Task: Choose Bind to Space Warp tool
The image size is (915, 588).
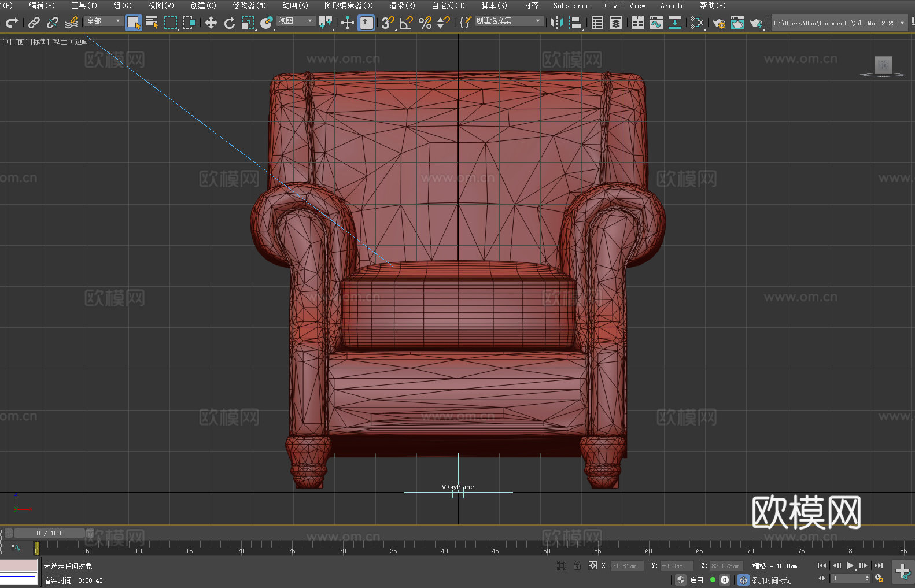Action: [x=71, y=23]
